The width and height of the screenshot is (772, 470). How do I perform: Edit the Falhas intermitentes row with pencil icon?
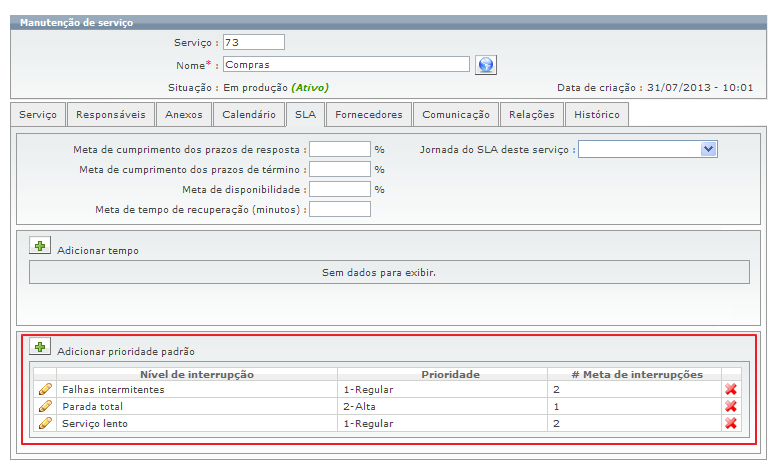[x=45, y=389]
